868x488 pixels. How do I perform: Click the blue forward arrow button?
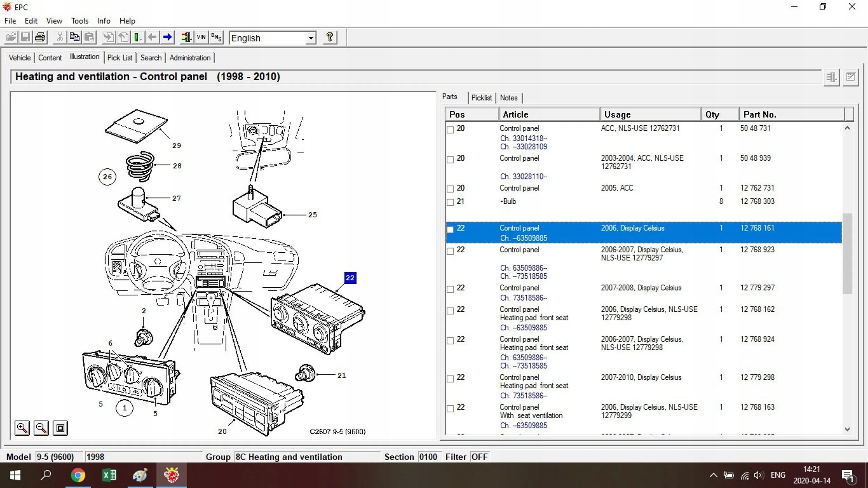[x=168, y=37]
